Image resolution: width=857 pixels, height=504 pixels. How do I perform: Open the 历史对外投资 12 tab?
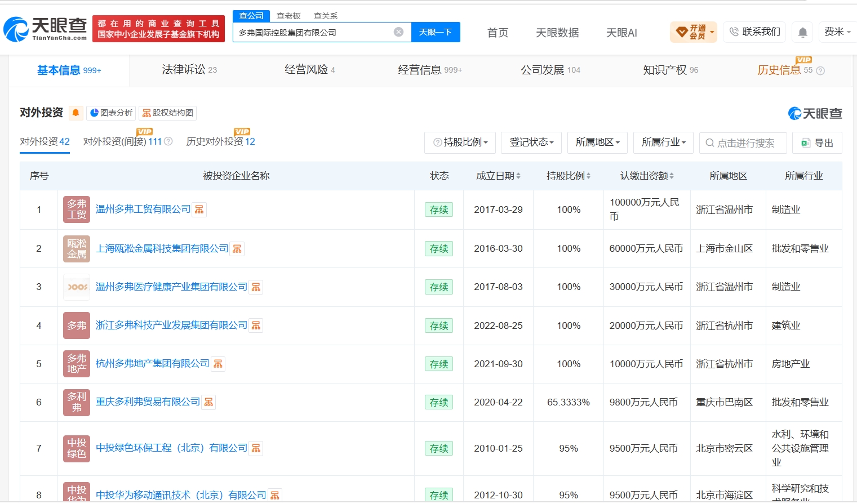[x=220, y=141]
